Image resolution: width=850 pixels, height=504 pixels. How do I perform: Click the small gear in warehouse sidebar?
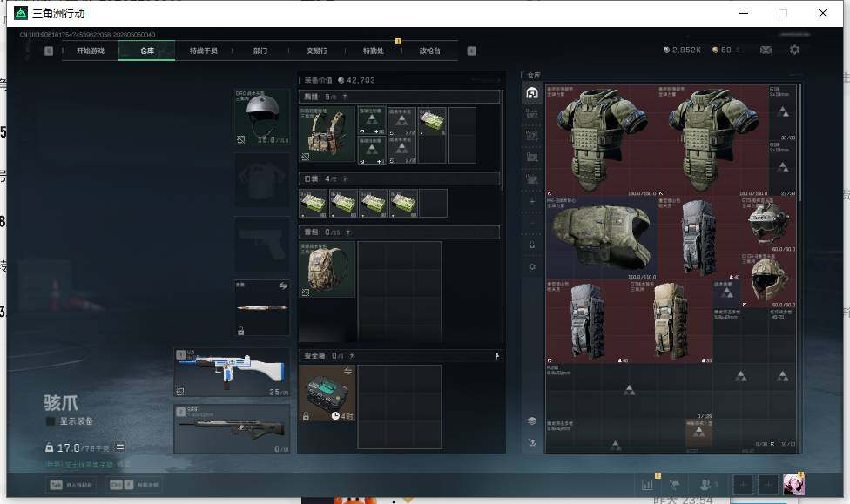point(532,266)
